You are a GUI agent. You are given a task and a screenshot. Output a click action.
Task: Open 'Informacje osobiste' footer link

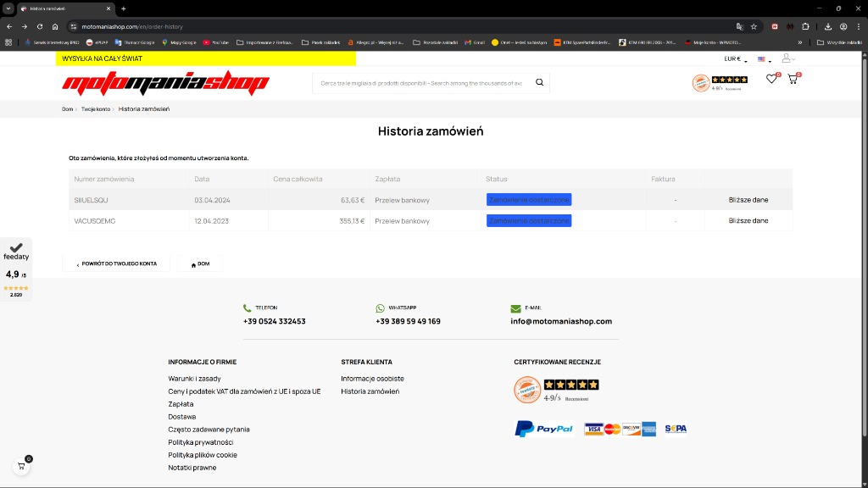[373, 379]
